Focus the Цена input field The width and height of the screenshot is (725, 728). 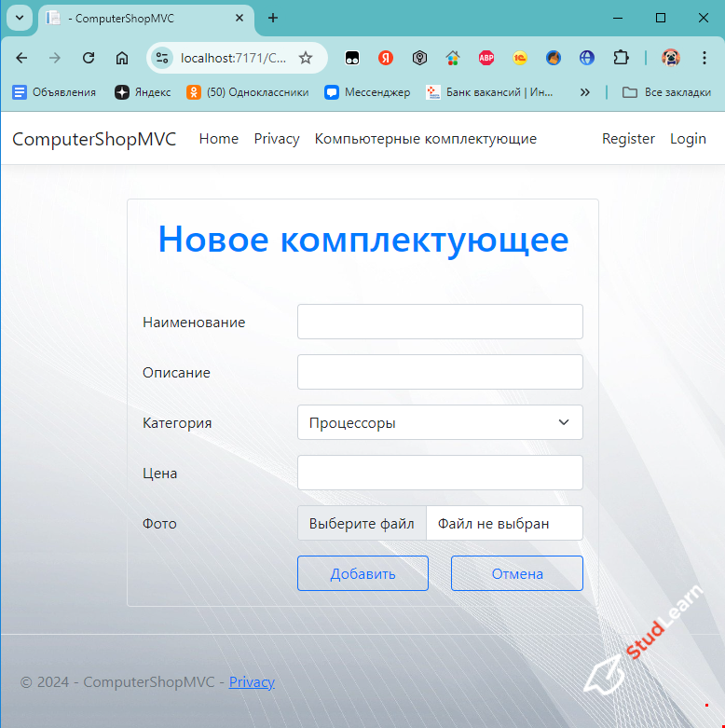tap(440, 473)
